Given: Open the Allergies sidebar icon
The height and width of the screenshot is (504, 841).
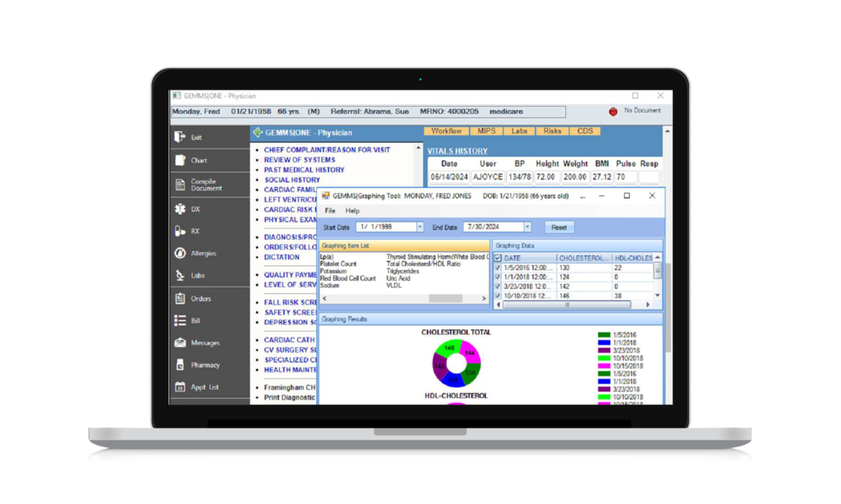Looking at the screenshot, I should 180,253.
